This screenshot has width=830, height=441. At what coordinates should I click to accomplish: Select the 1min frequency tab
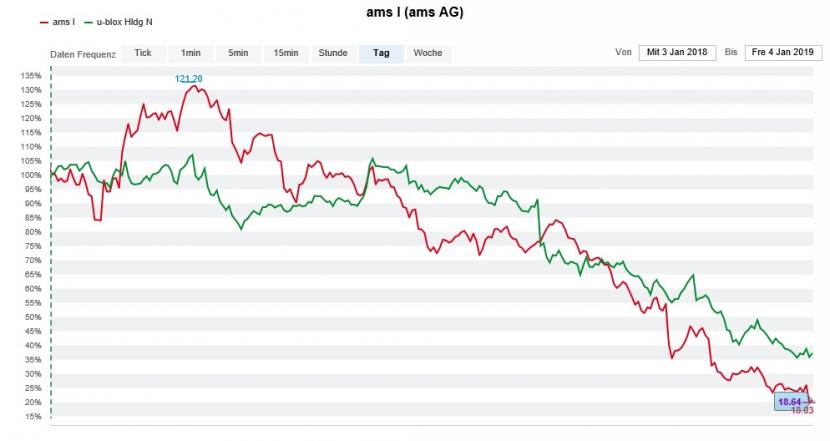click(191, 53)
